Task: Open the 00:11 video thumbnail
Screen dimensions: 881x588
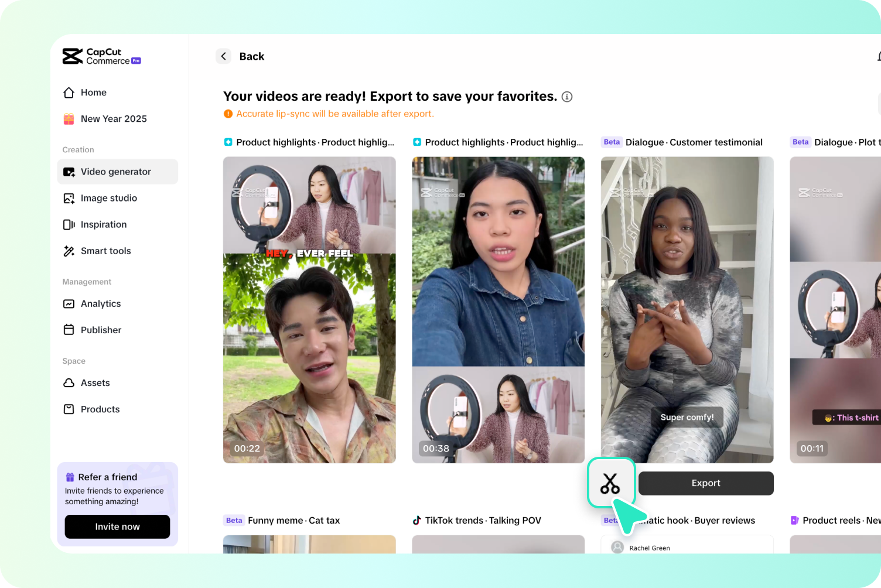Action: 835,310
